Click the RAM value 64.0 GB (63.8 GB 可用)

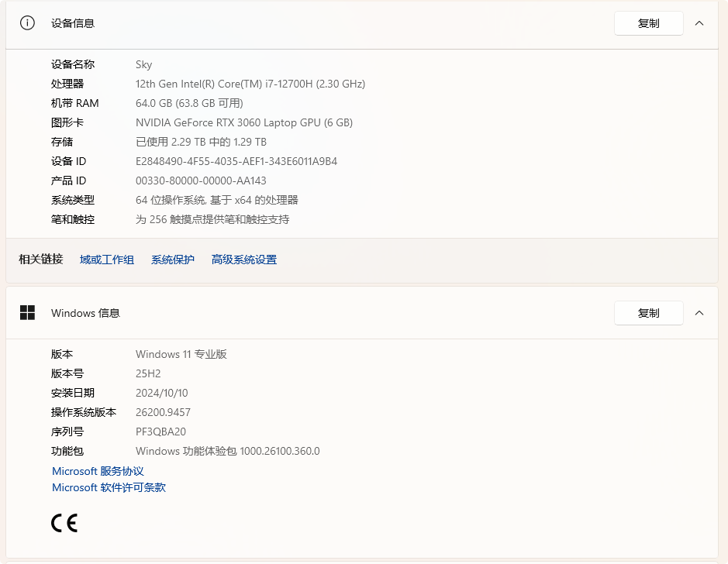189,103
